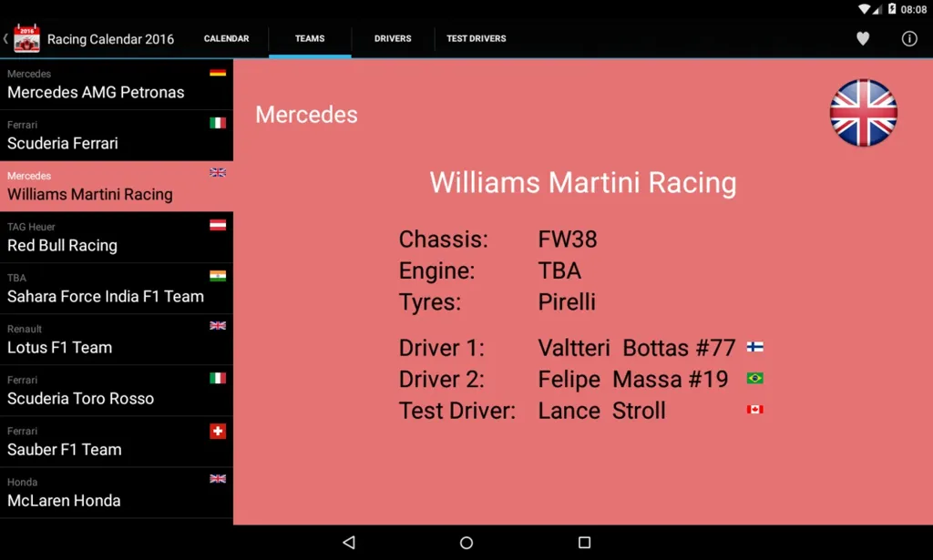Image resolution: width=933 pixels, height=560 pixels.
Task: Tap the Racing Calendar 2016 app icon
Action: coord(26,38)
